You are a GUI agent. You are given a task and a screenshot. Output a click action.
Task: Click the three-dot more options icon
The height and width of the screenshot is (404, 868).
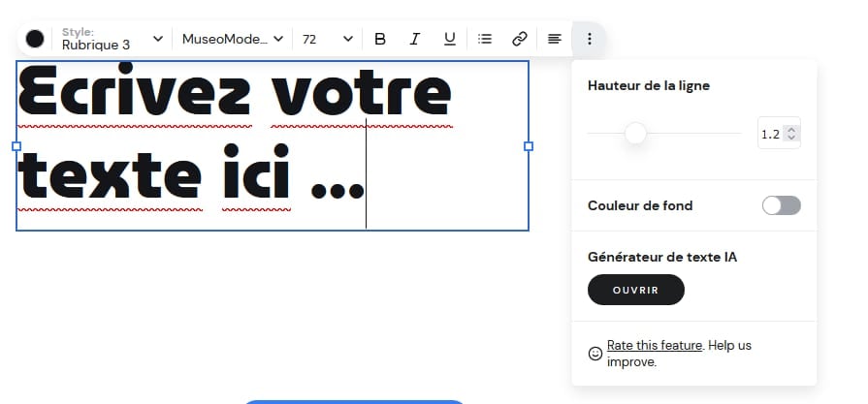(x=590, y=39)
